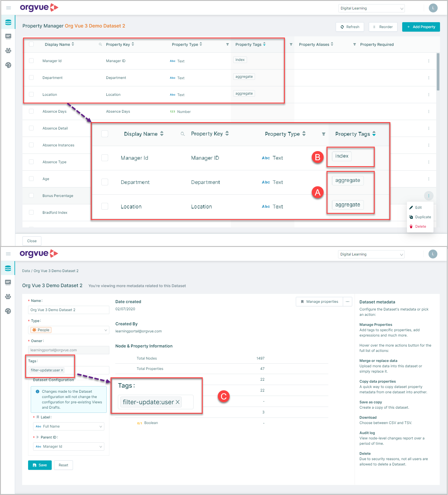448x495 pixels.
Task: Click the Name field with Org Vue 3 Demo Dataset 2
Action: pos(69,310)
